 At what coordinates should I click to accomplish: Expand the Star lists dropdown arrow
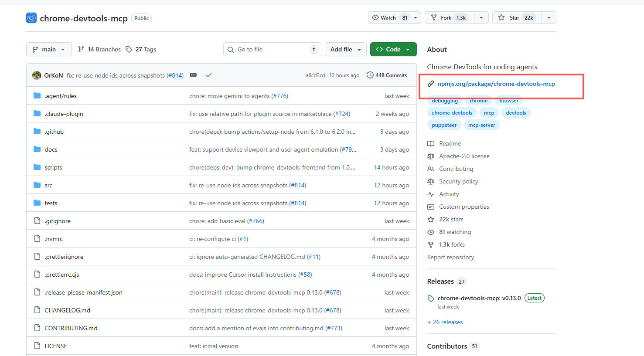549,18
